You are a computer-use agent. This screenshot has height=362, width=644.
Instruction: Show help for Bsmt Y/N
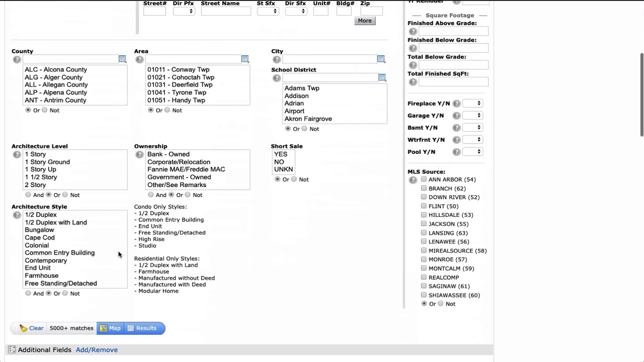456,128
